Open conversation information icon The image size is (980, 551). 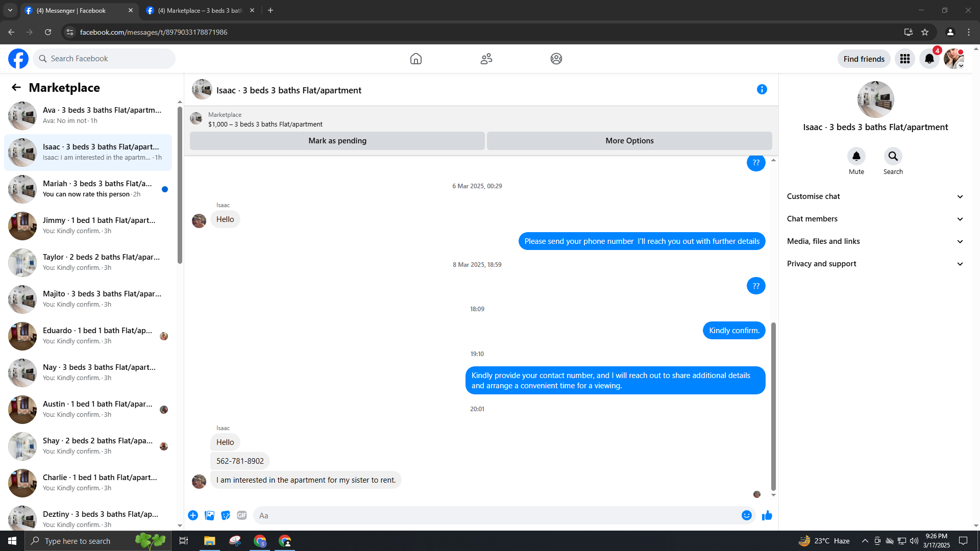[762, 90]
